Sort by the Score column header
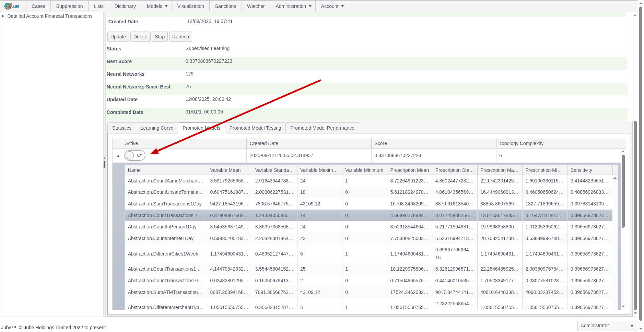This screenshot has width=644, height=332. coord(434,143)
